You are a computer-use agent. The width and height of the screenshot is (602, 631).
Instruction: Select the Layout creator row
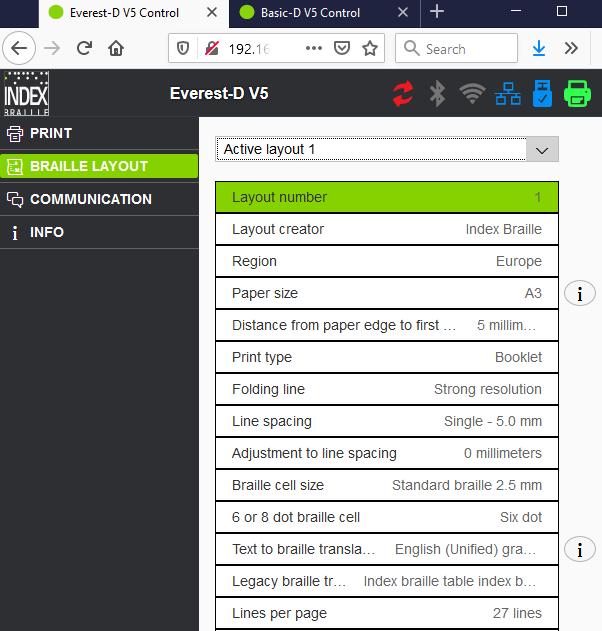tap(387, 229)
